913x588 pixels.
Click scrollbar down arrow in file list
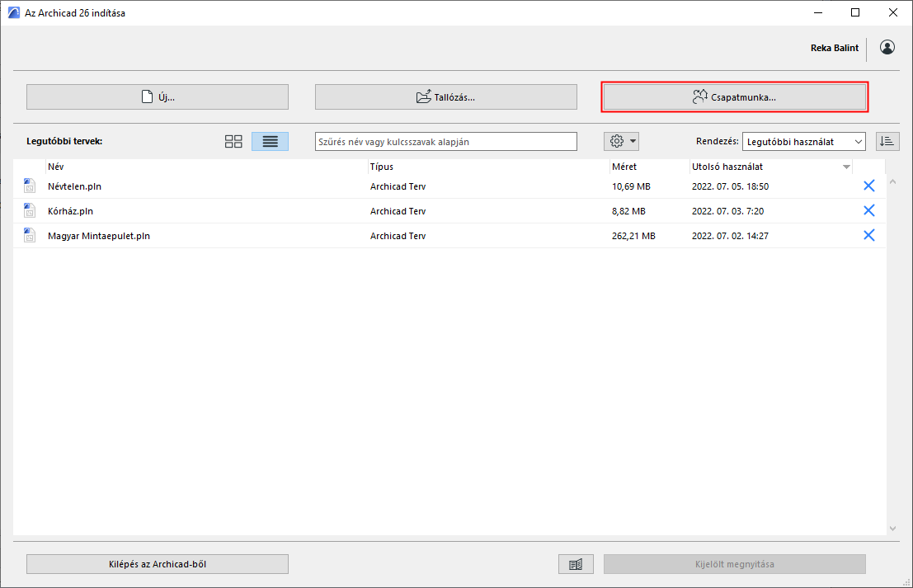[892, 529]
